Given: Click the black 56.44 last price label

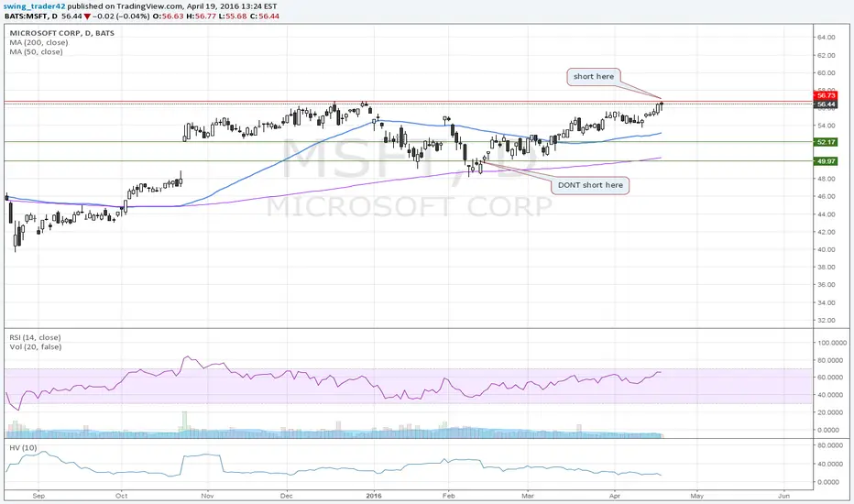Looking at the screenshot, I should (x=826, y=104).
